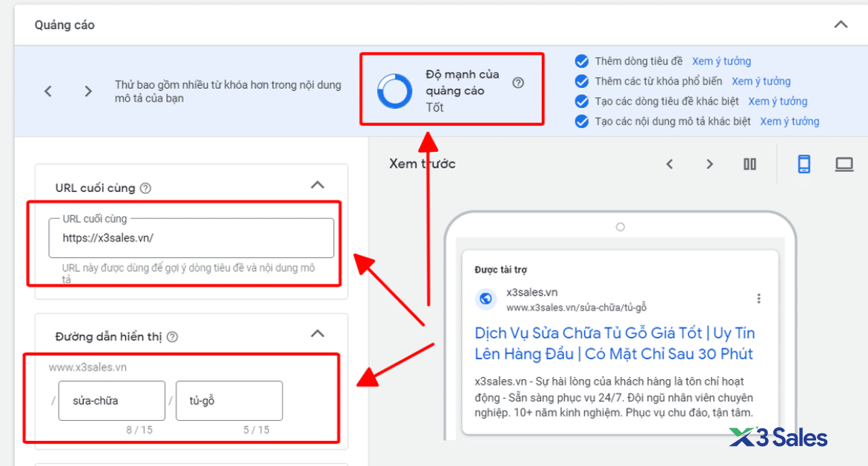
Task: Click checkmark beside Thêm dòng tiêu đề
Action: click(581, 61)
